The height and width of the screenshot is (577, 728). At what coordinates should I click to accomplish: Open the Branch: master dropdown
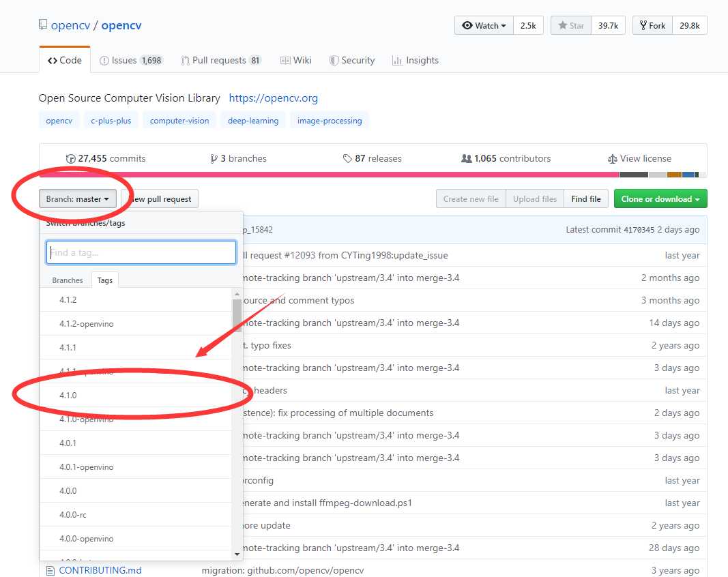pyautogui.click(x=78, y=198)
